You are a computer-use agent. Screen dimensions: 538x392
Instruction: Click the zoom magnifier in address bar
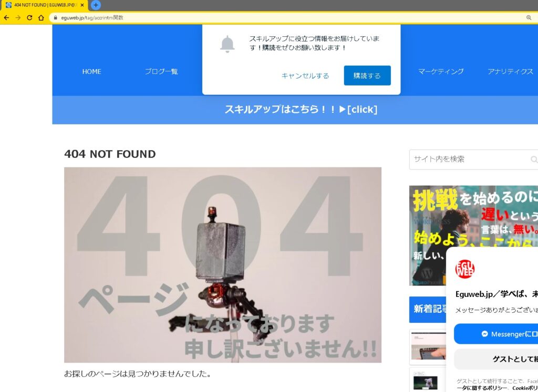529,17
